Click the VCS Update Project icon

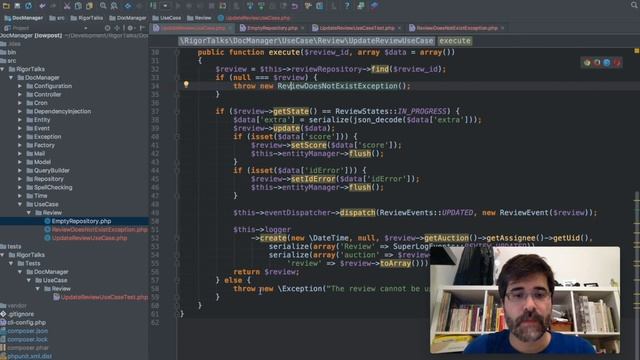250,6
